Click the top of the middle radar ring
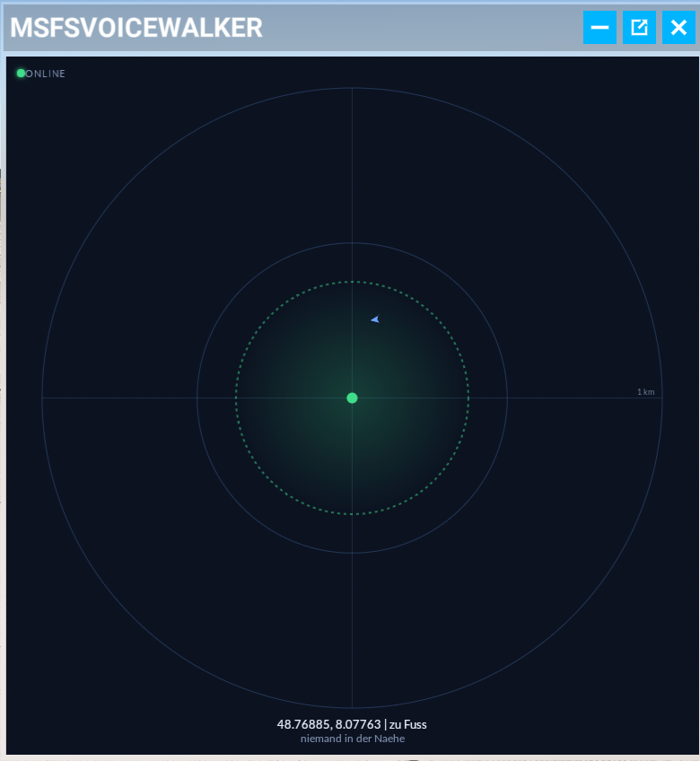This screenshot has width=700, height=761. (352, 242)
